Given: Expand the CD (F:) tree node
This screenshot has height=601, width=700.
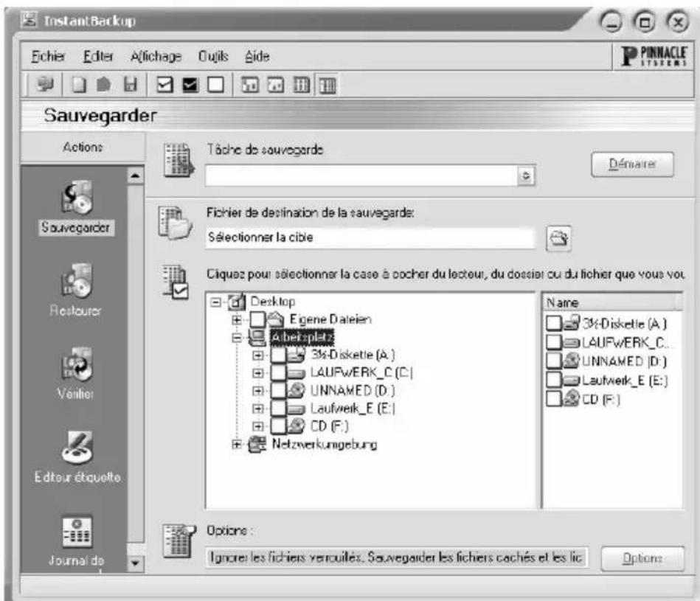Looking at the screenshot, I should [x=258, y=426].
